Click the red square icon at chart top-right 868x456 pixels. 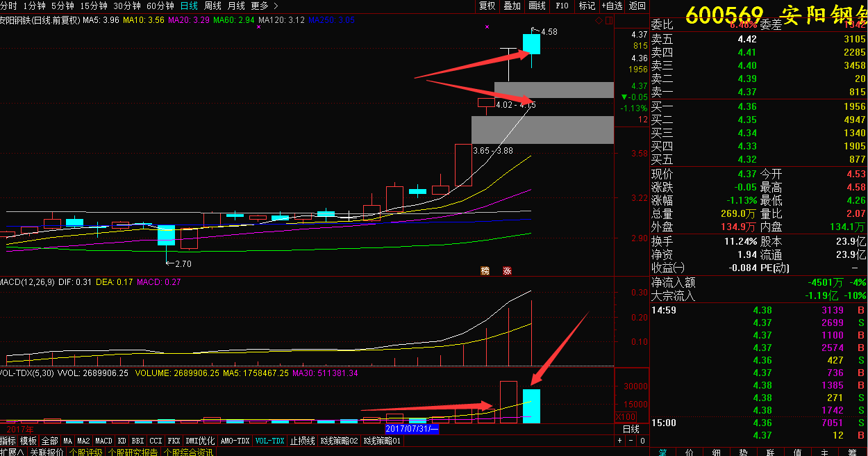point(608,21)
